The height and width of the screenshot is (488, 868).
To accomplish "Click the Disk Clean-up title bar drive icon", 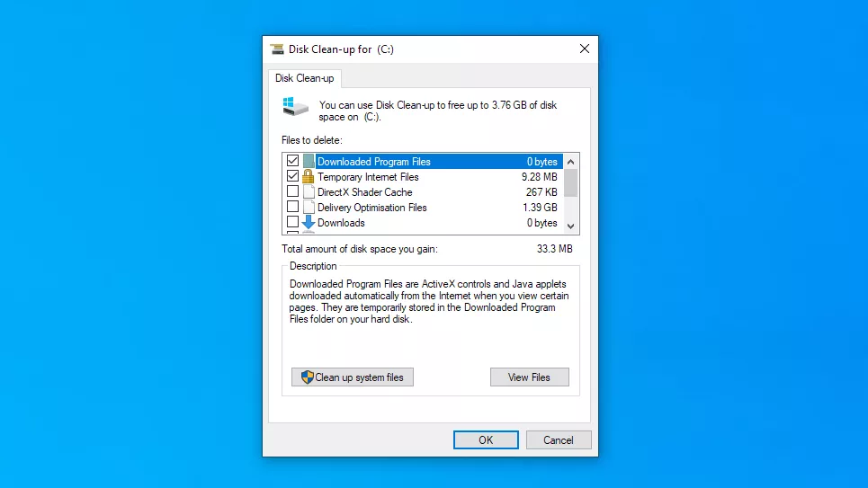I will (x=277, y=49).
